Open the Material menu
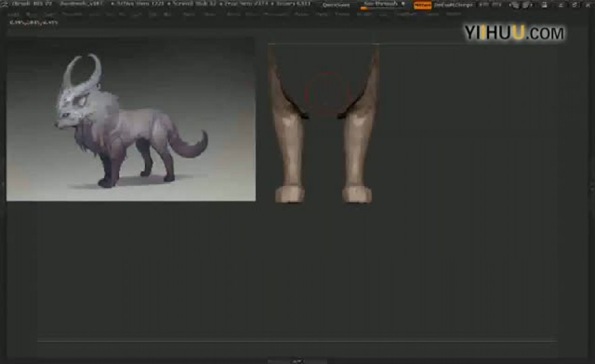 pos(210,14)
